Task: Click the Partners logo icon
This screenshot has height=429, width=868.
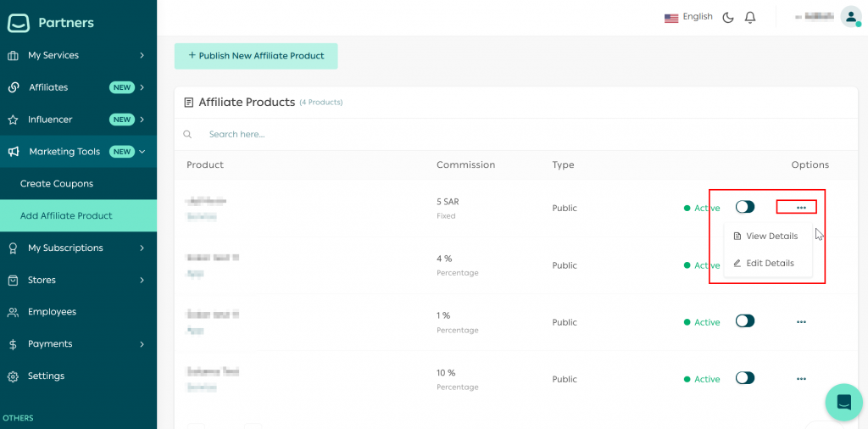Action: coord(19,23)
